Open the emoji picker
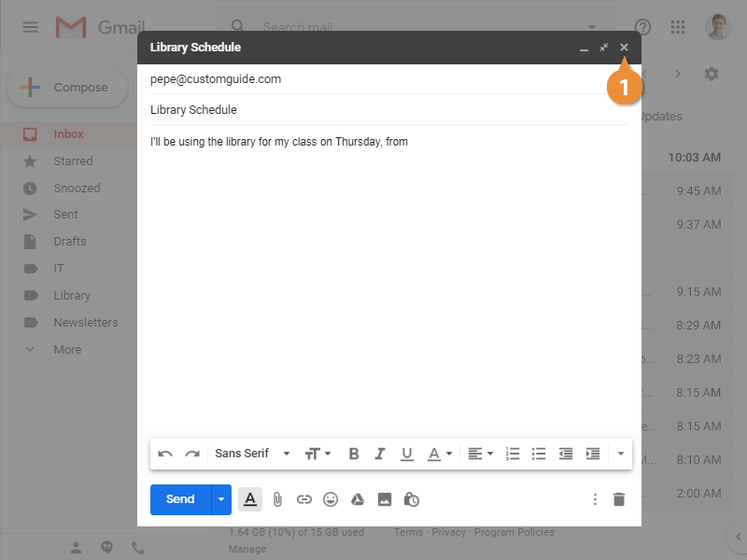The height and width of the screenshot is (560, 747). 331,499
